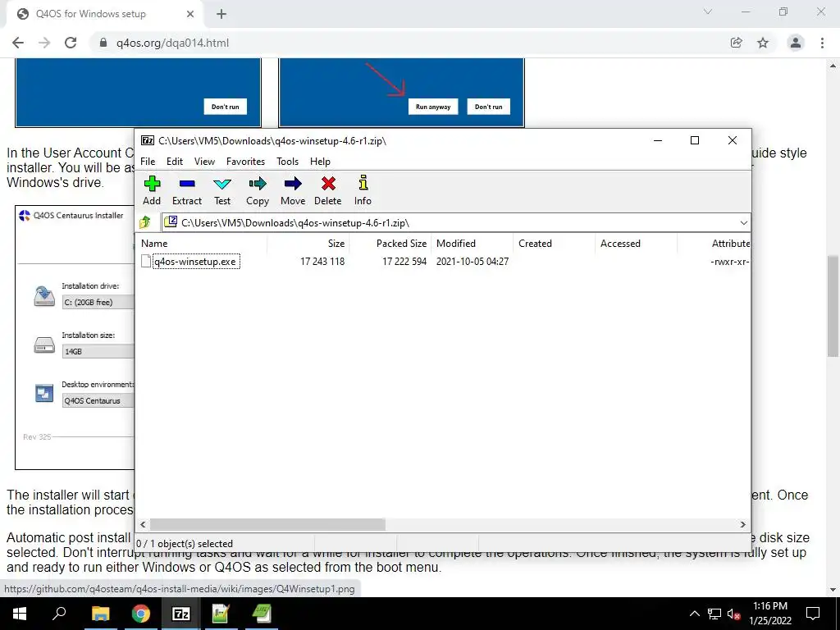Click the Run anyway button in webpage image

click(x=433, y=107)
